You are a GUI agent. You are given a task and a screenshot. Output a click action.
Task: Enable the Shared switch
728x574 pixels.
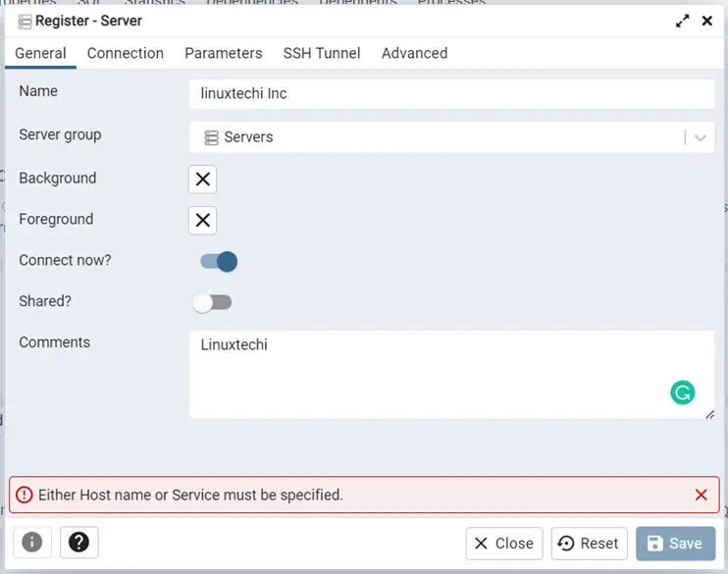[x=212, y=303]
